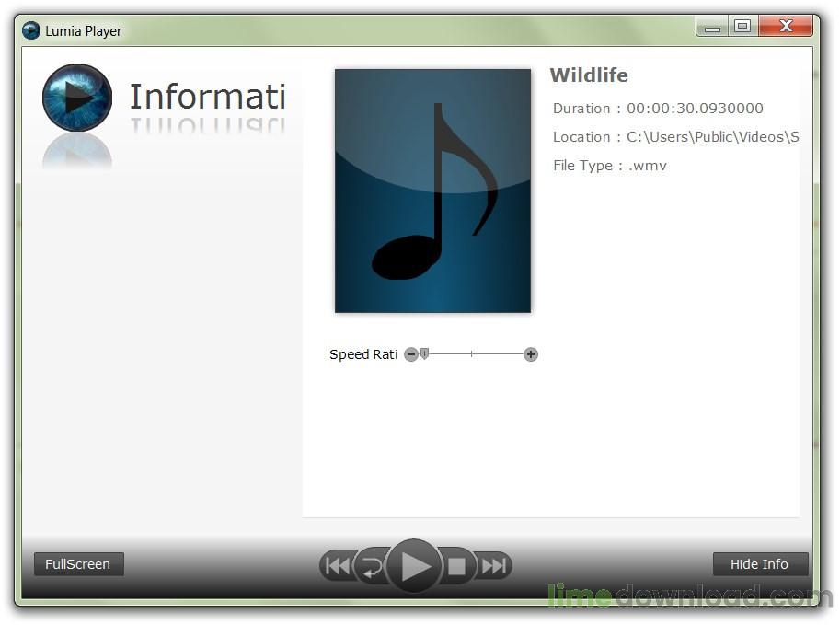
Task: Stop playback with the square Stop button
Action: [457, 566]
